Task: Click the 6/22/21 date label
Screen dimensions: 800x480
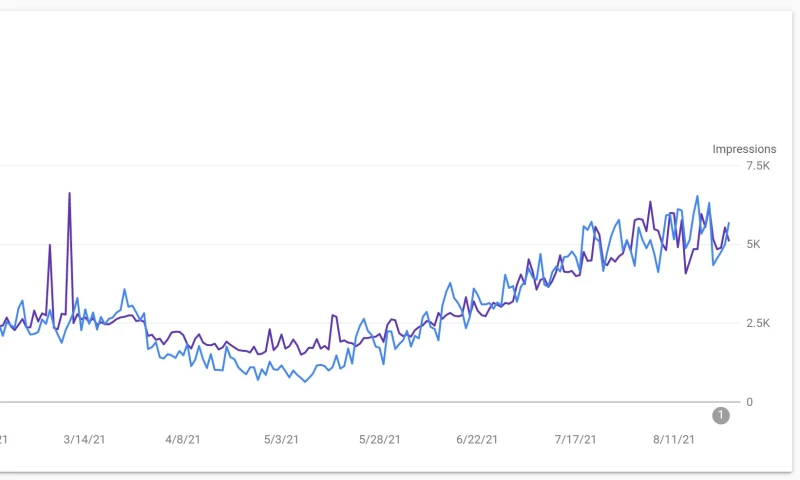Action: tap(478, 439)
